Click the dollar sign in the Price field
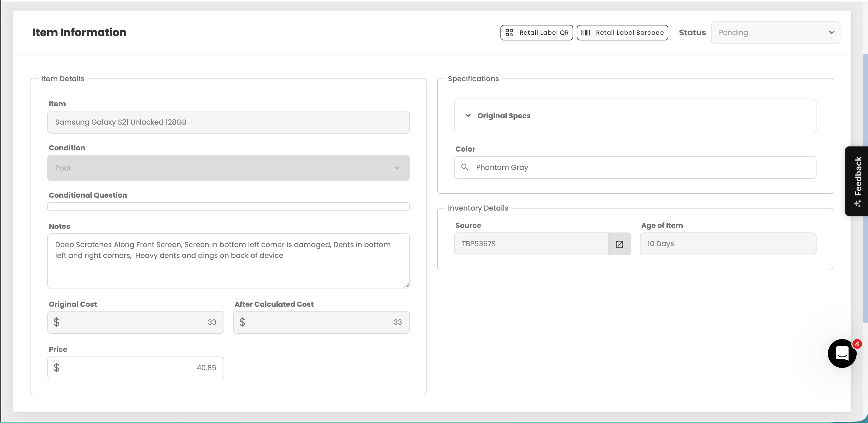 coord(57,367)
